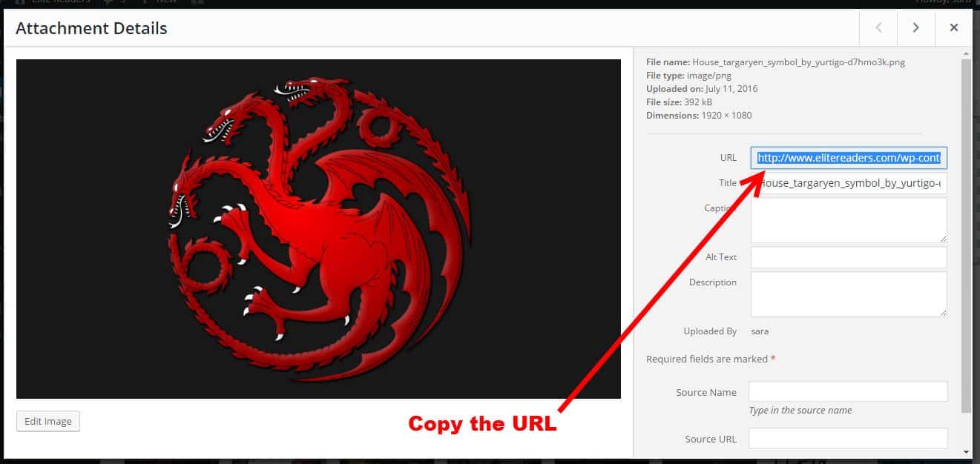Screen dimensions: 980x464
Task: Focus the Alt Text field
Action: [x=849, y=257]
